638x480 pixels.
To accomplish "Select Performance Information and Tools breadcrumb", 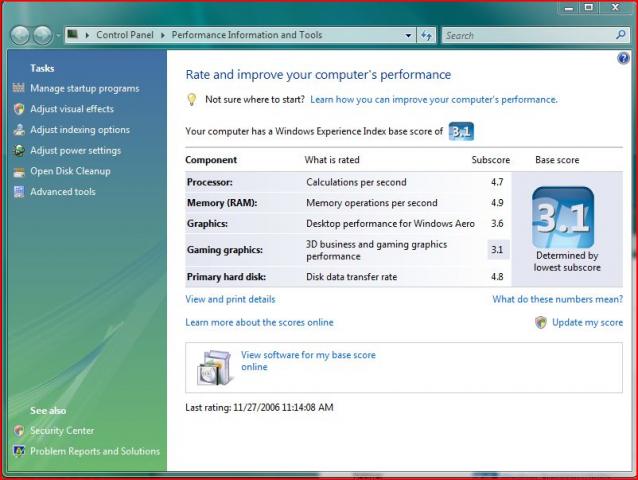I will [247, 35].
